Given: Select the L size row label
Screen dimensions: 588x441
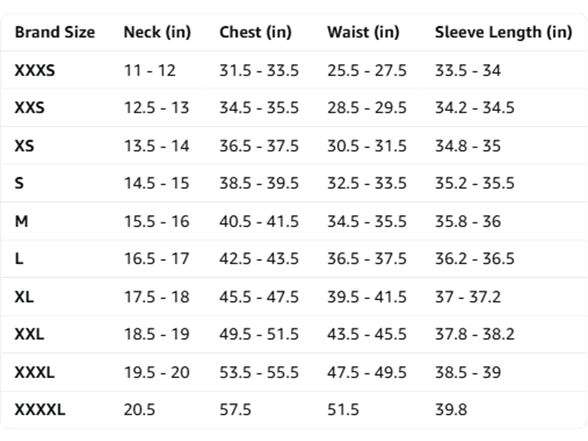Looking at the screenshot, I should pyautogui.click(x=19, y=259).
